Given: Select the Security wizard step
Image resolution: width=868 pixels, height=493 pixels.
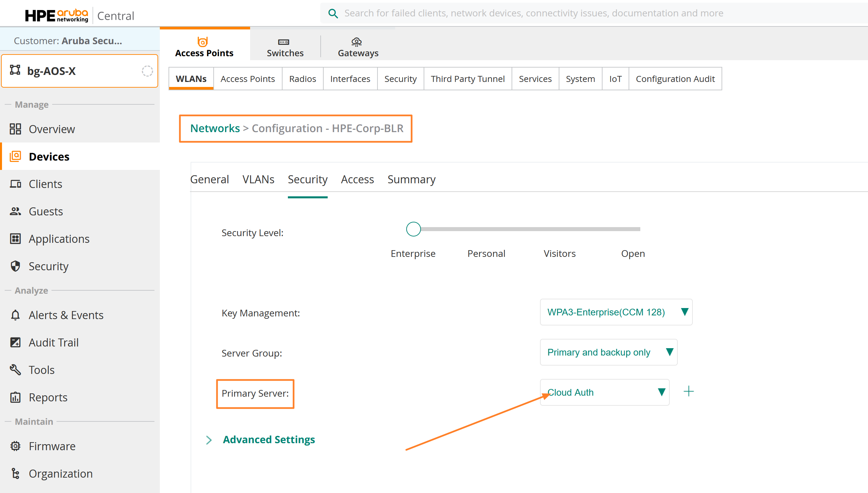Looking at the screenshot, I should tap(308, 180).
